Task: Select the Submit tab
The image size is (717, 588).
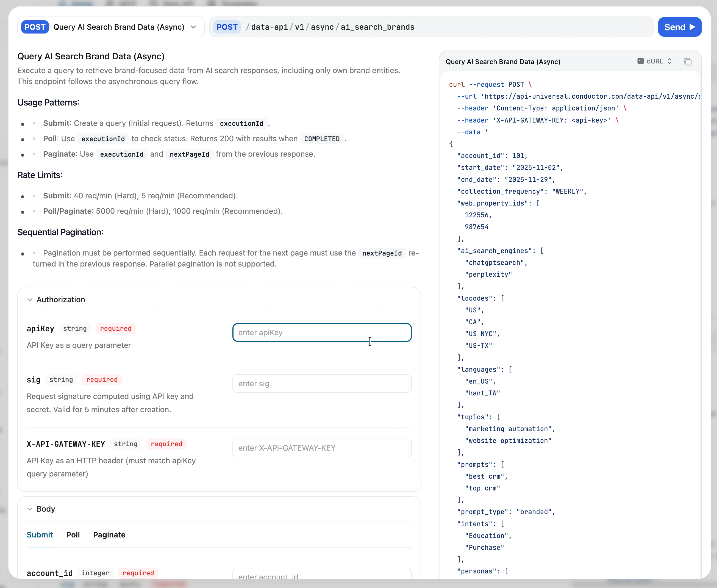Action: (x=40, y=534)
